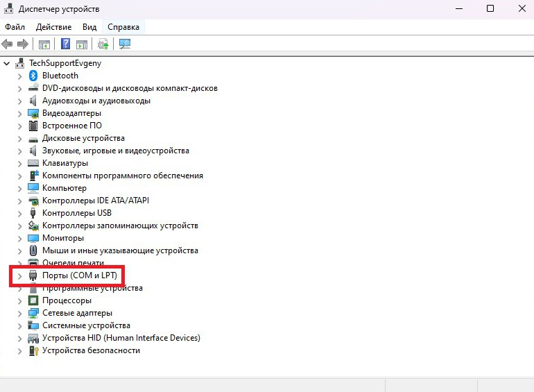Expand the Клавиатуры category chevron

pyautogui.click(x=19, y=164)
